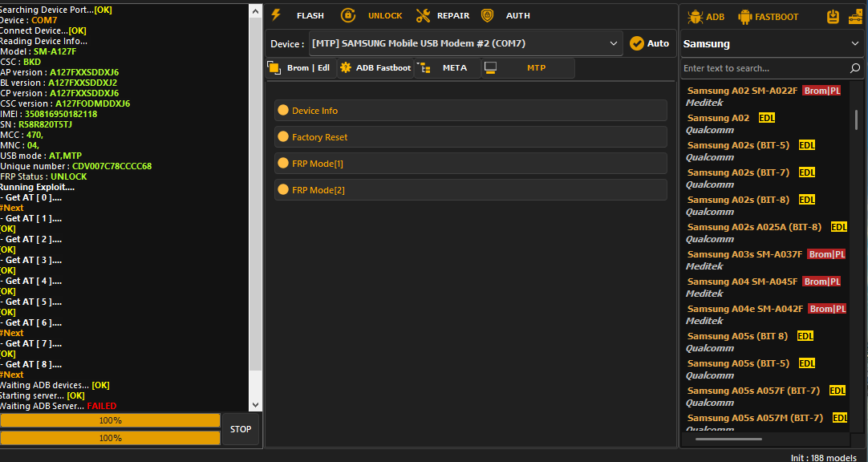Switch to the MTP tab
Viewport: 868px width, 462px height.
click(528, 67)
